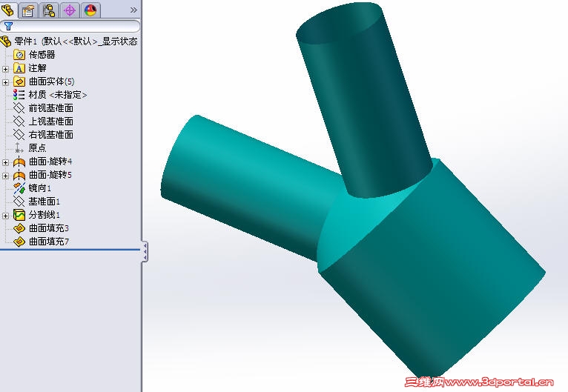Select the 镜向1 label text
Screen dimensions: 568x392
(x=40, y=188)
